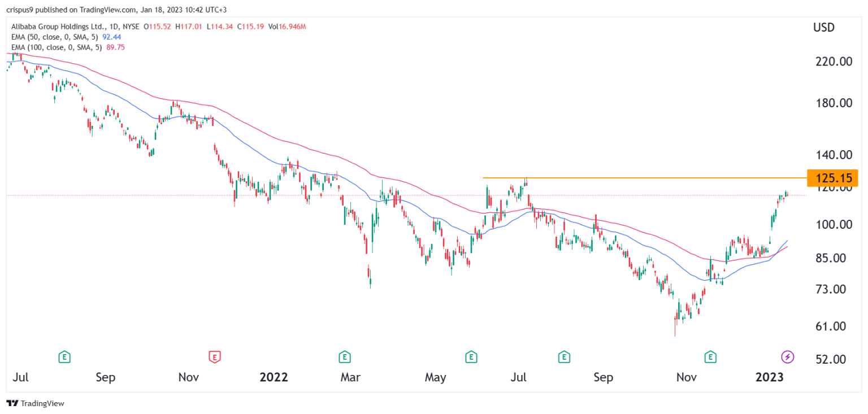
Task: Click the USD currency label above the price scale
Action: [x=824, y=27]
